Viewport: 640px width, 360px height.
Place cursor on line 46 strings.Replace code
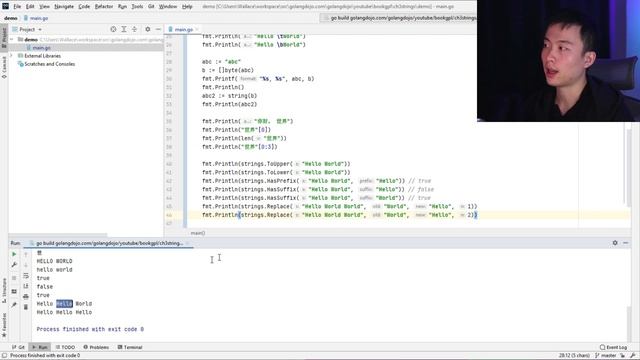click(x=340, y=215)
